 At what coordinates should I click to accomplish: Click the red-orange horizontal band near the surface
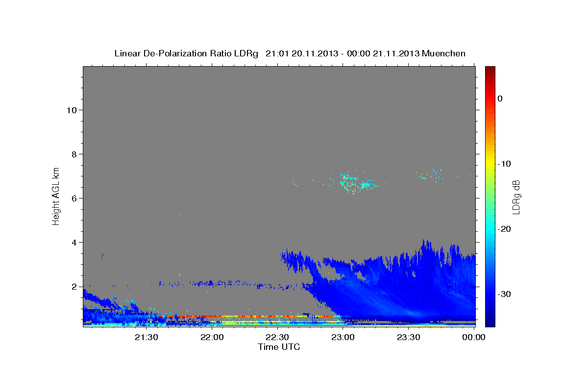(x=255, y=317)
